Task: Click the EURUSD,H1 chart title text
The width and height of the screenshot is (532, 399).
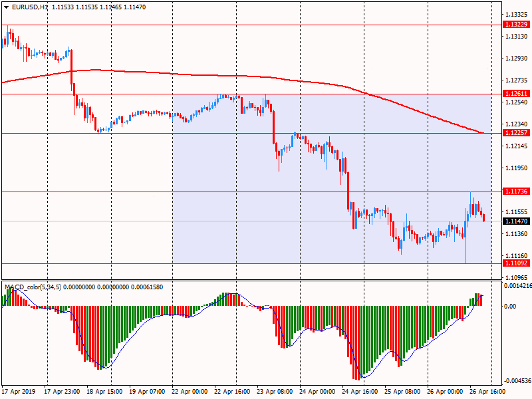Action: 29,7
